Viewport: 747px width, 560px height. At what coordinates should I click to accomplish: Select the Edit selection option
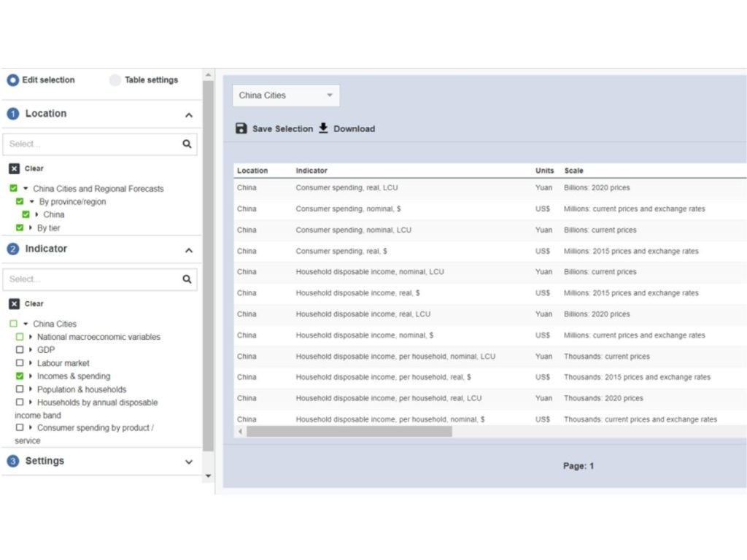13,80
